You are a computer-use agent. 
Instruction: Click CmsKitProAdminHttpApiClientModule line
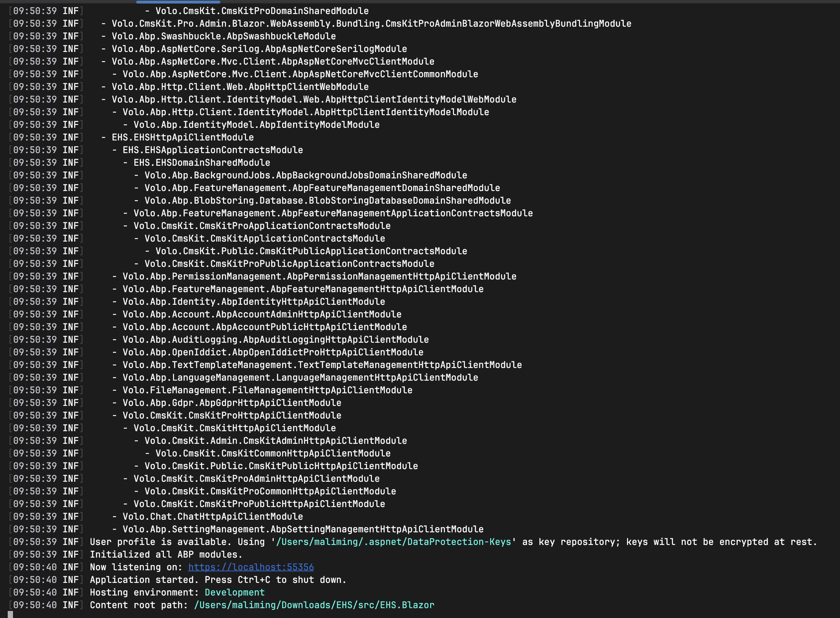tap(256, 479)
